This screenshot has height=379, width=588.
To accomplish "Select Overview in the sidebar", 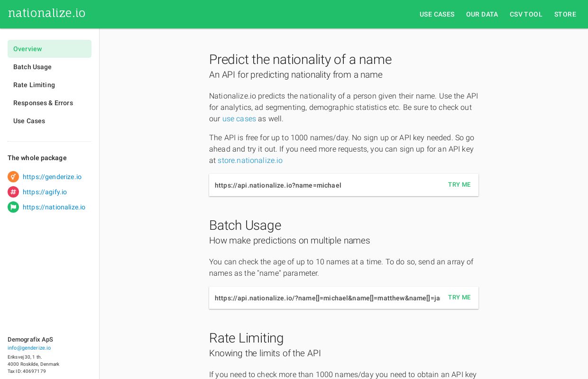I will pyautogui.click(x=49, y=49).
